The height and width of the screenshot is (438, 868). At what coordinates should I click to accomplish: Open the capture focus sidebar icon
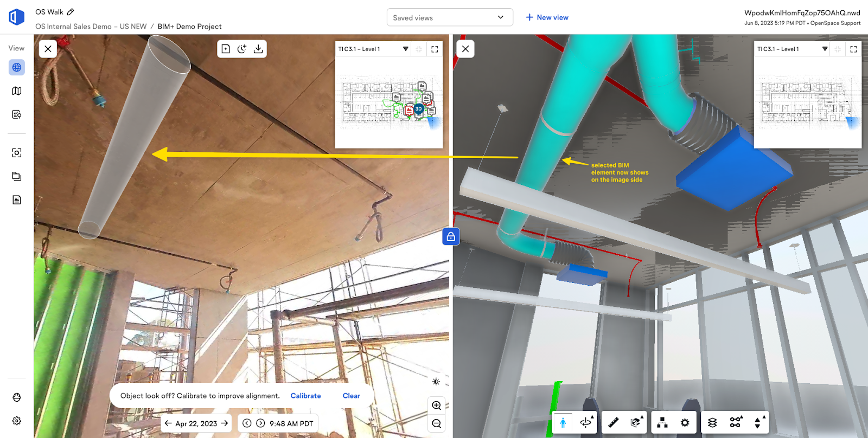point(17,153)
